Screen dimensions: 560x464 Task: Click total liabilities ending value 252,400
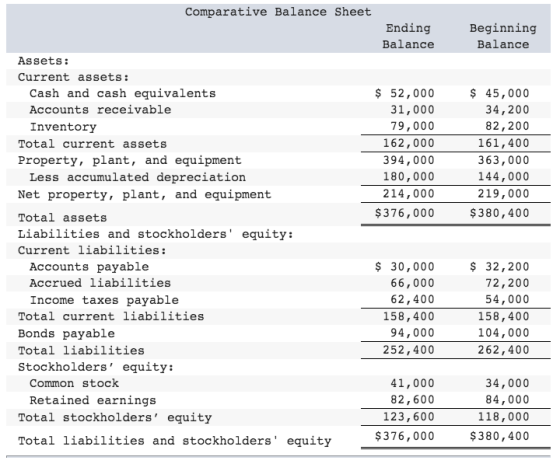coord(409,350)
